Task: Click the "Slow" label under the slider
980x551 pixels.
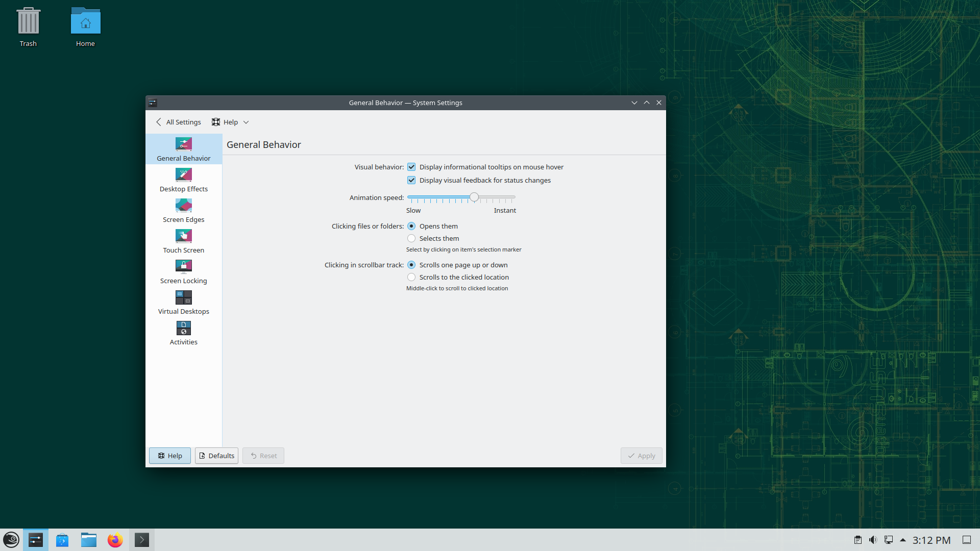Action: 413,210
